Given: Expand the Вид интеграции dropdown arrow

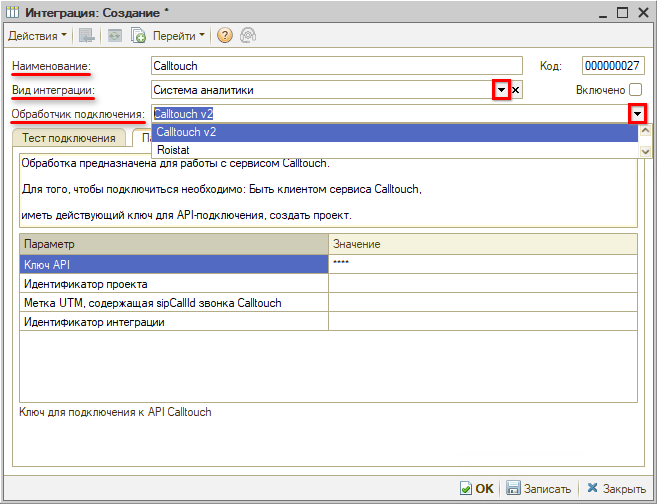Looking at the screenshot, I should (x=501, y=90).
